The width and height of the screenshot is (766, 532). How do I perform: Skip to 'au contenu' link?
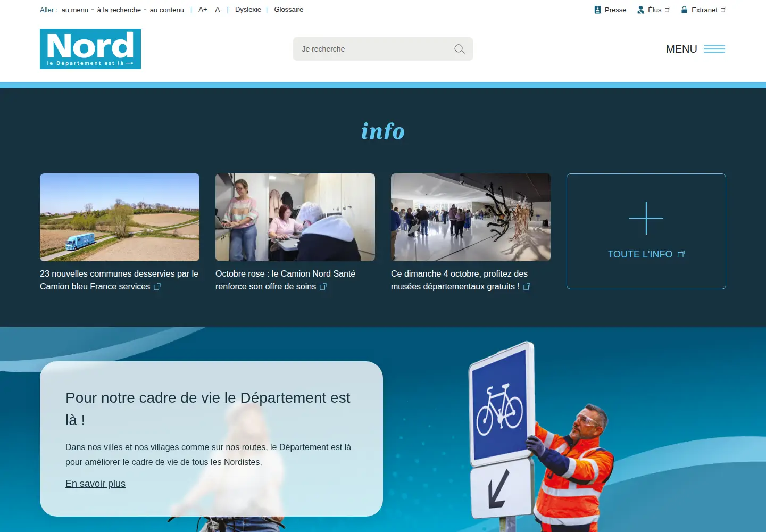pyautogui.click(x=167, y=10)
